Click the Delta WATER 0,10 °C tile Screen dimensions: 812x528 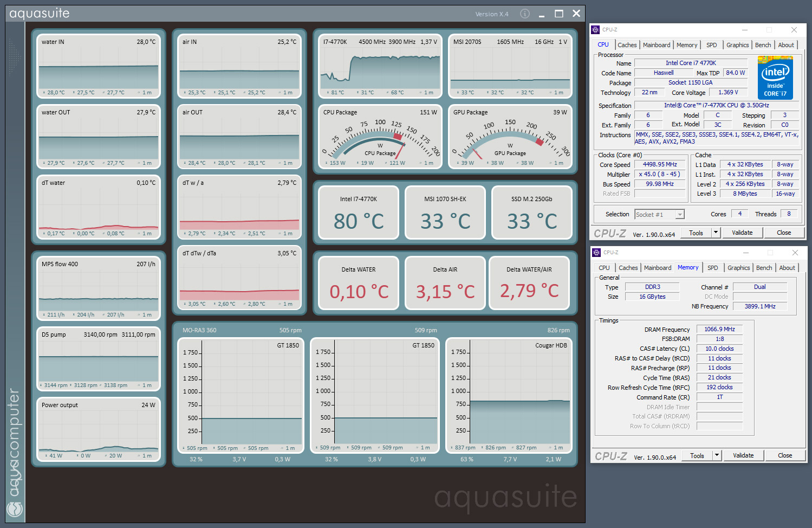(x=359, y=283)
